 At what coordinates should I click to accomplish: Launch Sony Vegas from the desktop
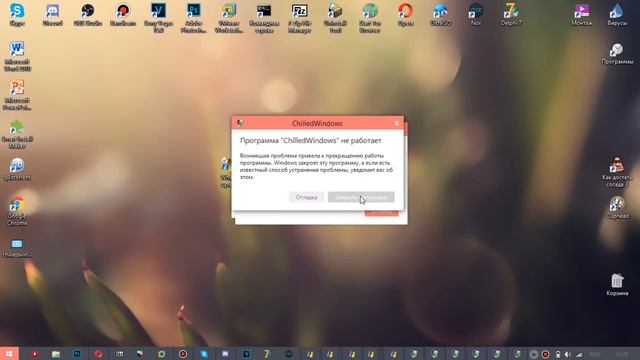click(158, 18)
